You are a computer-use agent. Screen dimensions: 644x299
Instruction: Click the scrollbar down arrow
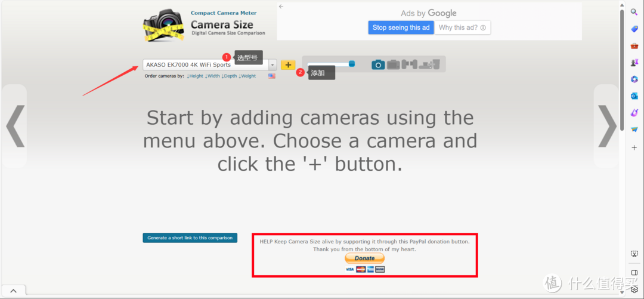tap(622, 293)
